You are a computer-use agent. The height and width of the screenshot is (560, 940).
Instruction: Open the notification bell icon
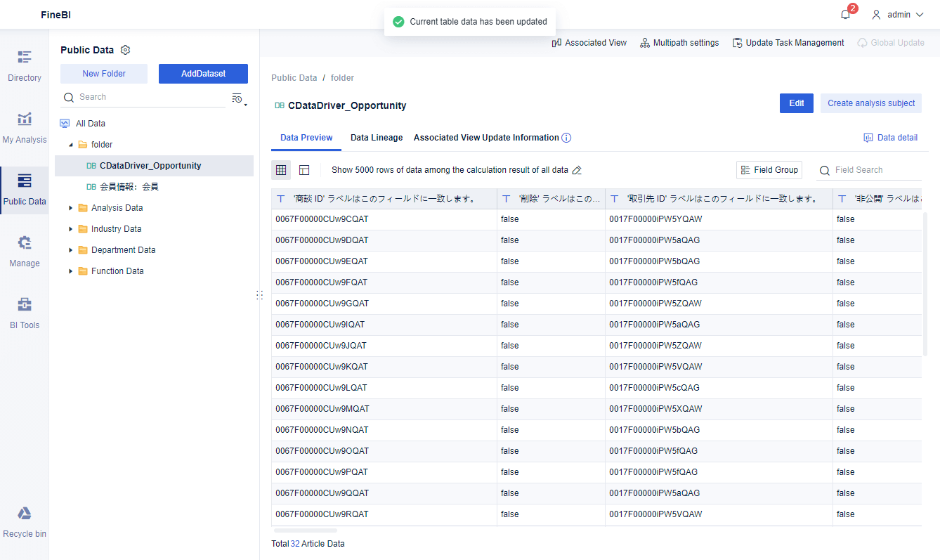[x=845, y=15]
